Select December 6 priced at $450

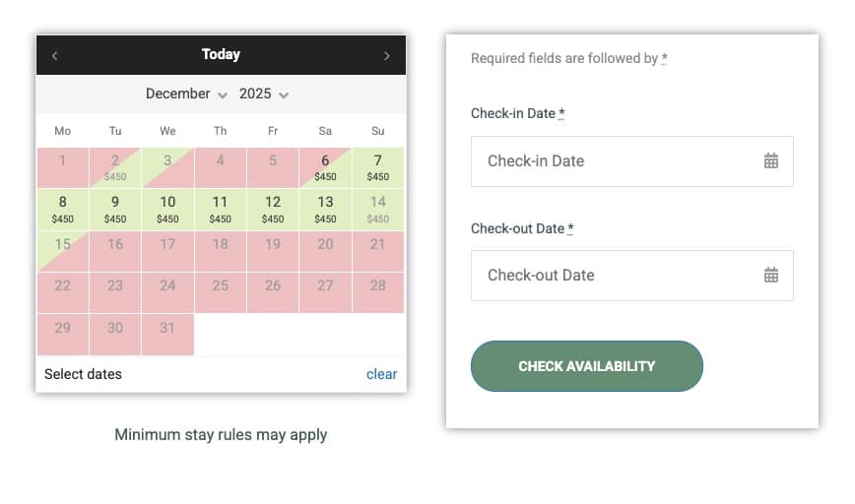point(325,167)
